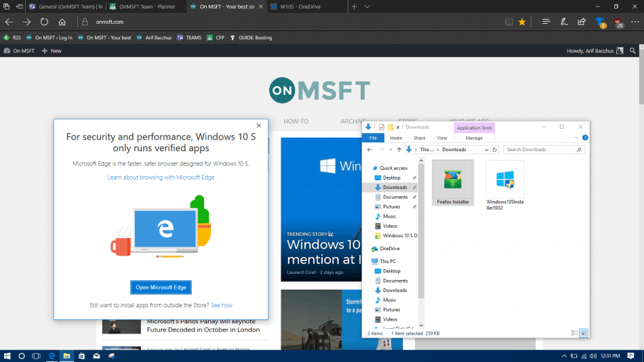Open the File menu in Explorer
Viewport: 644px width, 362px height.
(372, 138)
